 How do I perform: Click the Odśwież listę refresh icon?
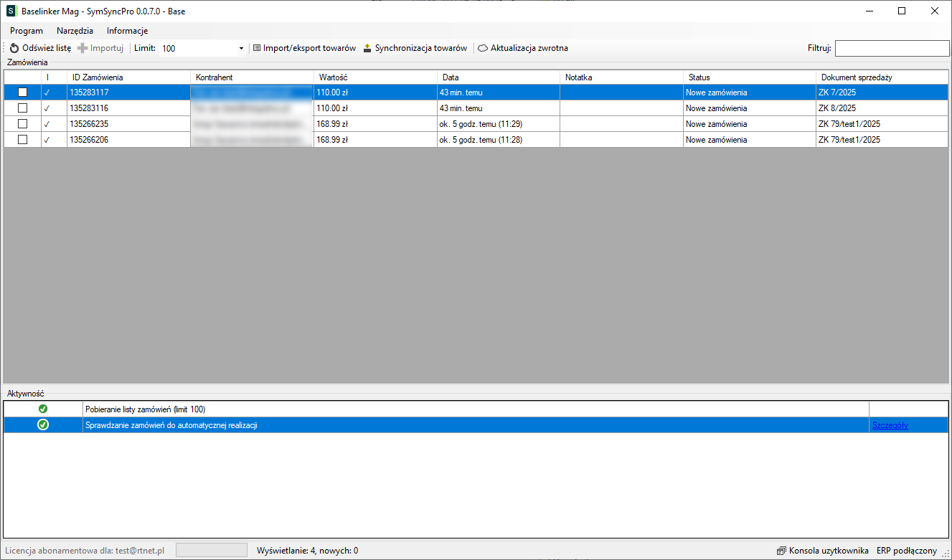tap(14, 48)
